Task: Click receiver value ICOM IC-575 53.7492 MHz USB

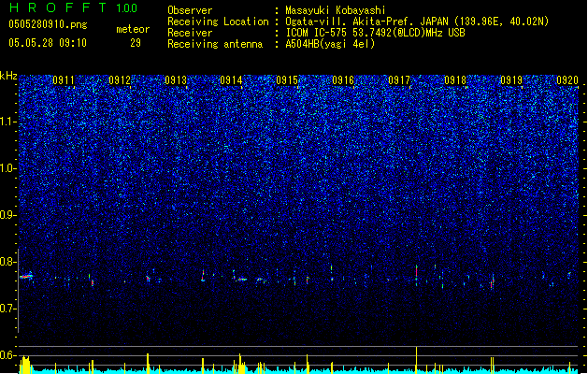Action: tap(376, 33)
